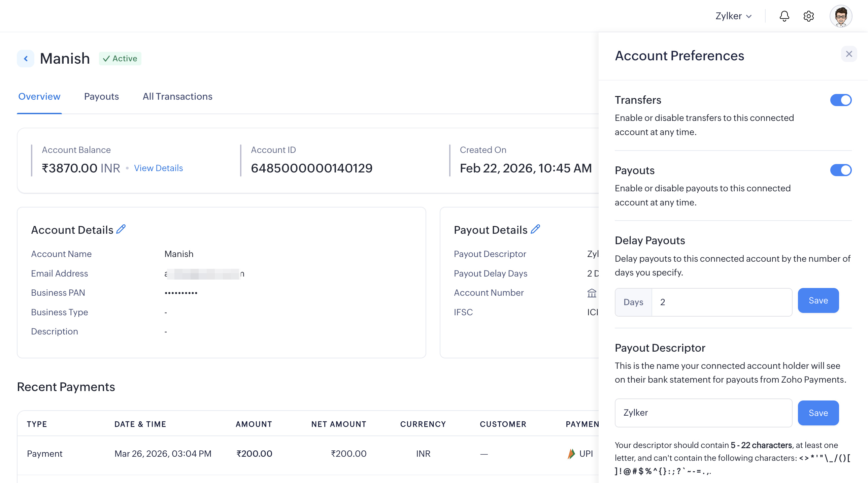Expand the Zylker organization dropdown
Screen dimensions: 868x483
pyautogui.click(x=733, y=16)
